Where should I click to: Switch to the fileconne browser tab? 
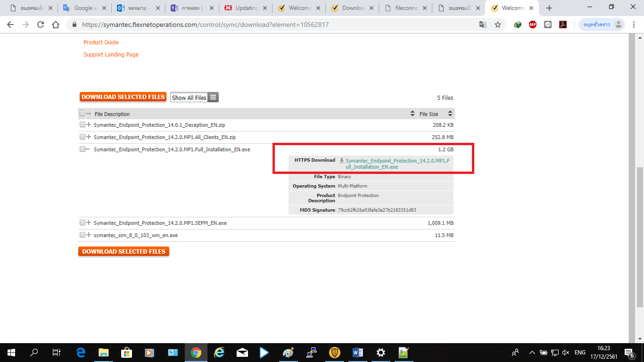coord(406,8)
